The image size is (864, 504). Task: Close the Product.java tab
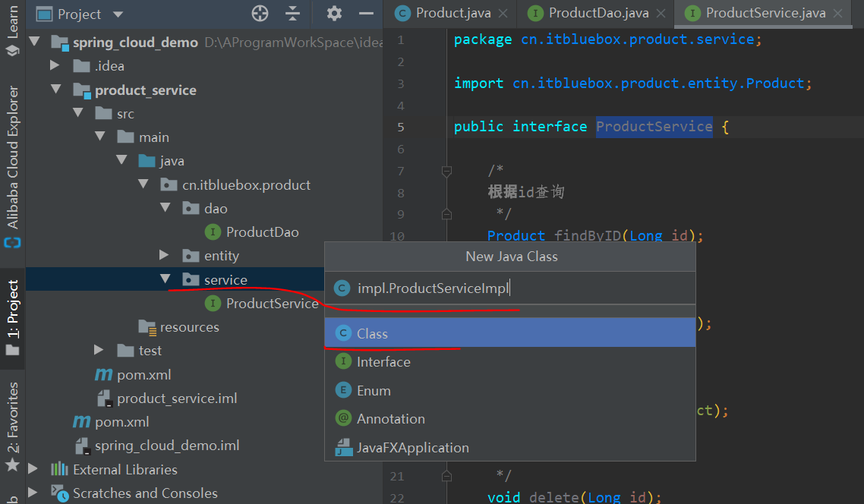(x=503, y=14)
